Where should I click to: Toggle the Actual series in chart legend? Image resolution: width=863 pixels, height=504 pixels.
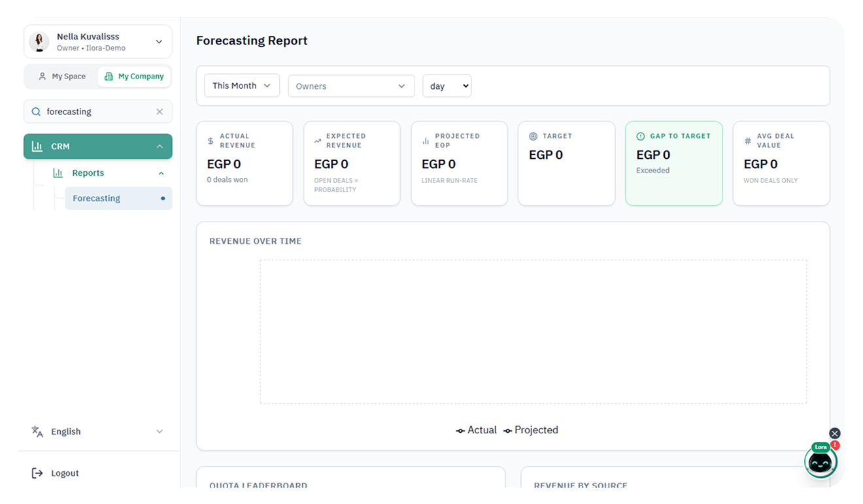click(477, 430)
